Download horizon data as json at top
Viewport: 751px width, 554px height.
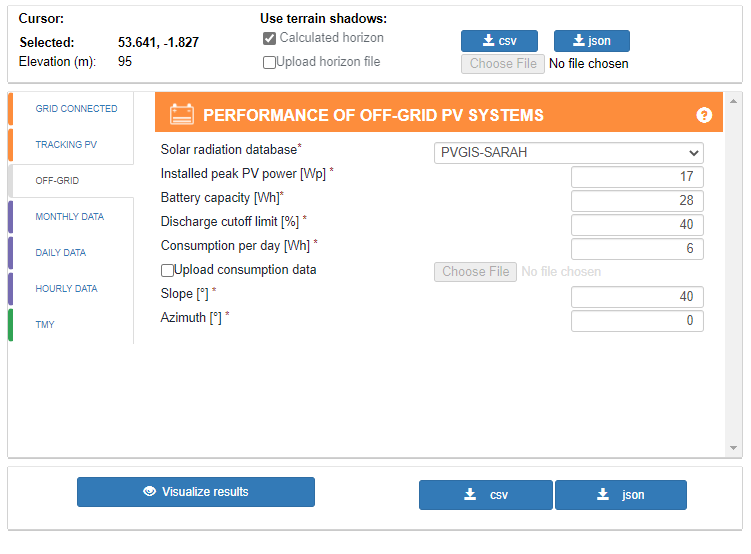591,41
